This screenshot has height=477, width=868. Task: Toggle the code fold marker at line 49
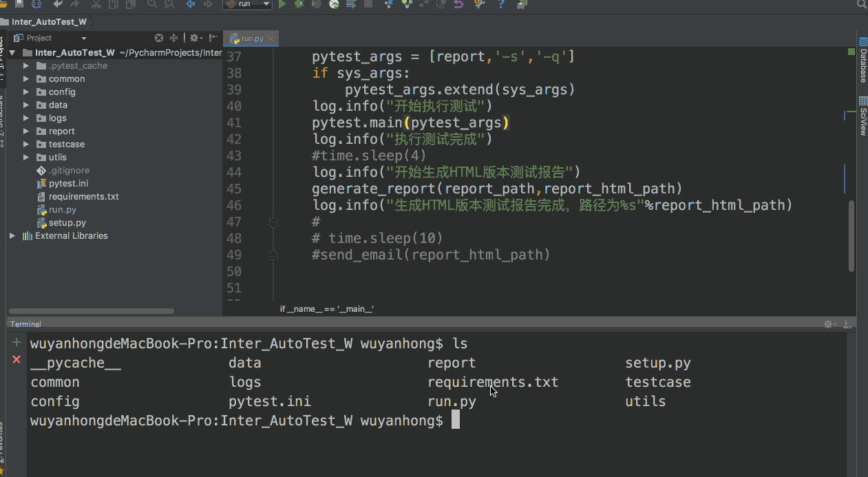[x=273, y=255]
